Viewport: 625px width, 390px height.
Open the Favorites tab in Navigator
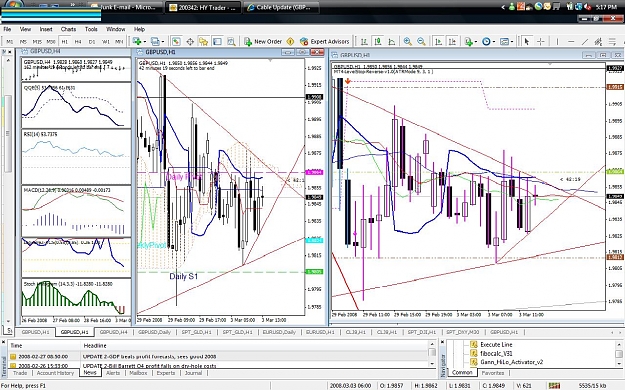(x=493, y=373)
